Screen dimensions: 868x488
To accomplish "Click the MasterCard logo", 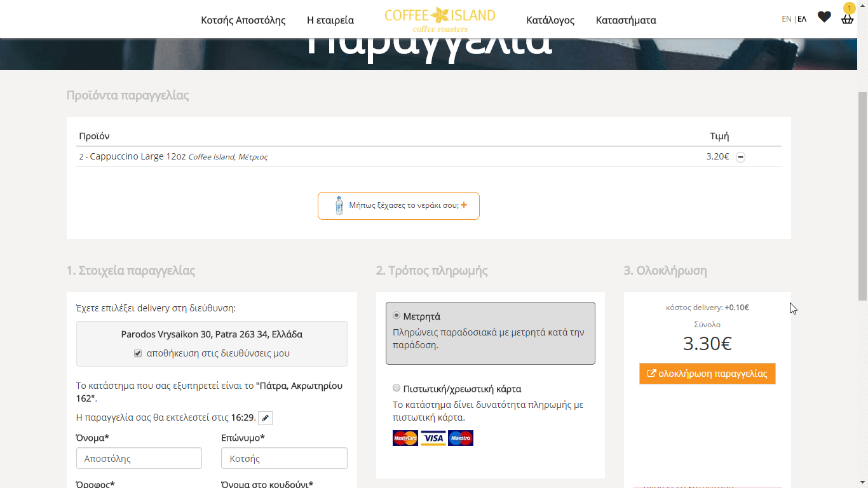I will [405, 438].
